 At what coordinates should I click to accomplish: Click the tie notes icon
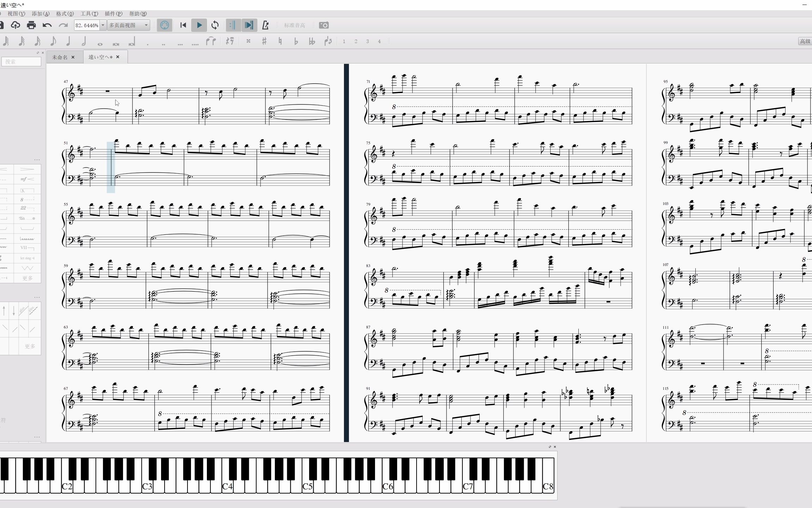211,41
